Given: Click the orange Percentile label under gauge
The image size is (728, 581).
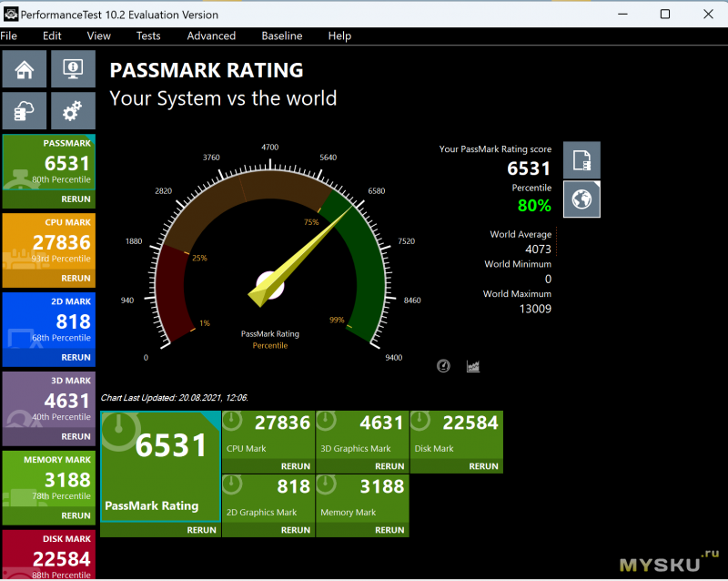Looking at the screenshot, I should [270, 345].
